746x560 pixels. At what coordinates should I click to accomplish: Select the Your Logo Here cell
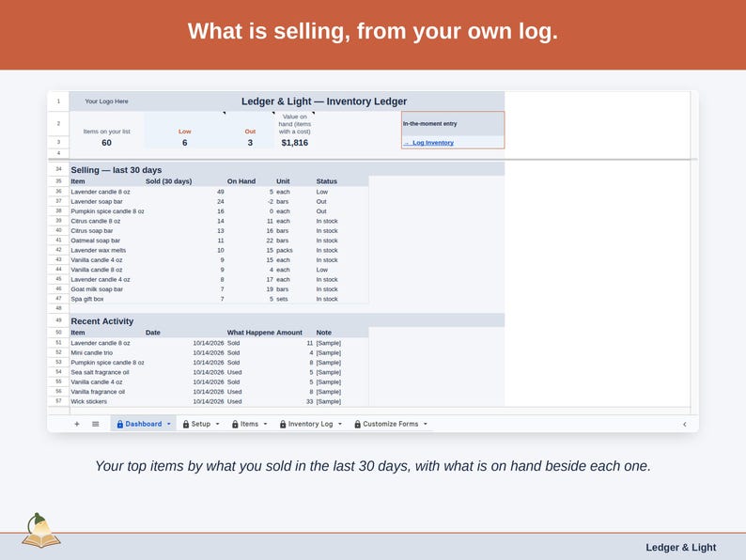[x=106, y=101]
